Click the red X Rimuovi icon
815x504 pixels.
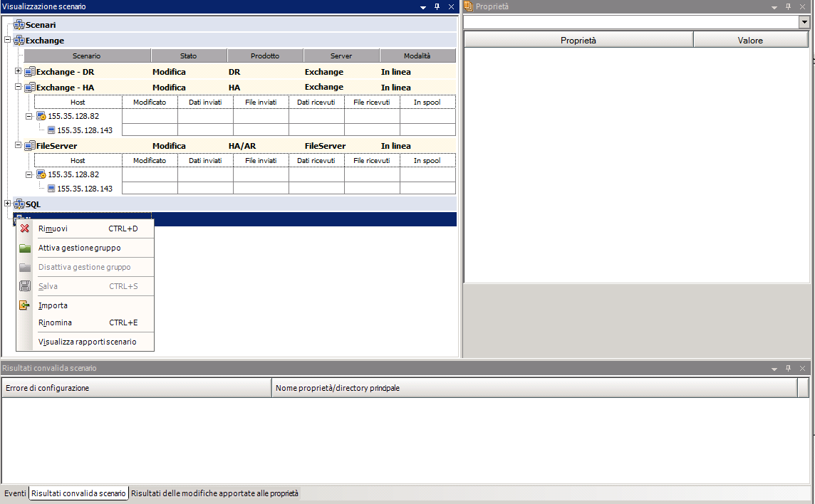pos(24,229)
